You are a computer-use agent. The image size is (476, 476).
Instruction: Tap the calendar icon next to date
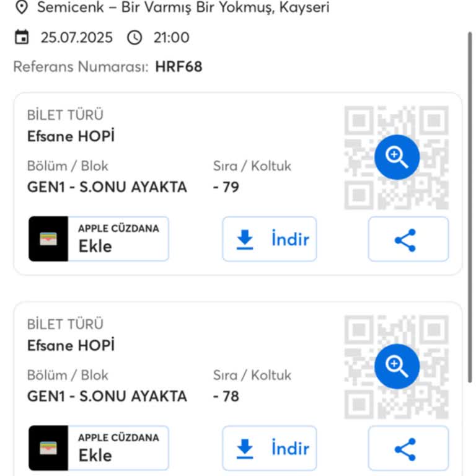(22, 38)
